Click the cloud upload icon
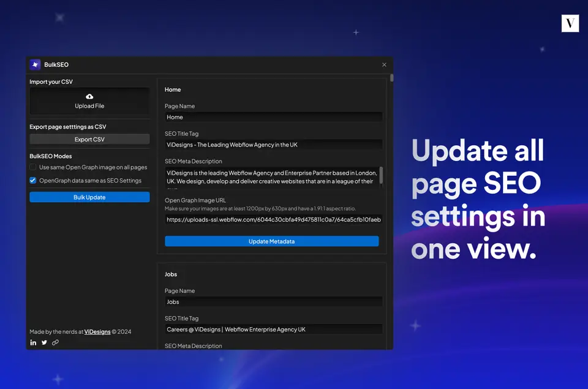The image size is (588, 389). coord(89,96)
